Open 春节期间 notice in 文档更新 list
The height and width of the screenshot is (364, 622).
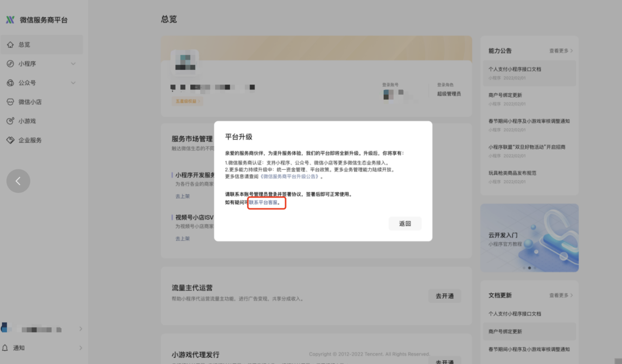pyautogui.click(x=529, y=349)
